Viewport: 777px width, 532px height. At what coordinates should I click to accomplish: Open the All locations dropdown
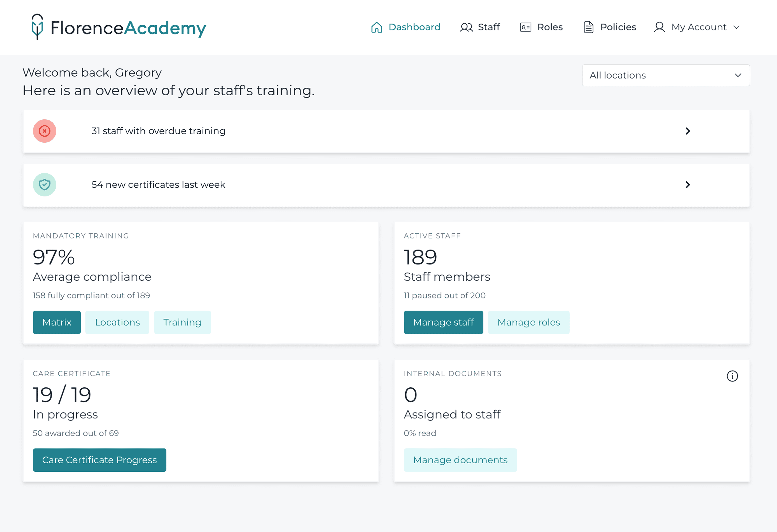pos(665,75)
